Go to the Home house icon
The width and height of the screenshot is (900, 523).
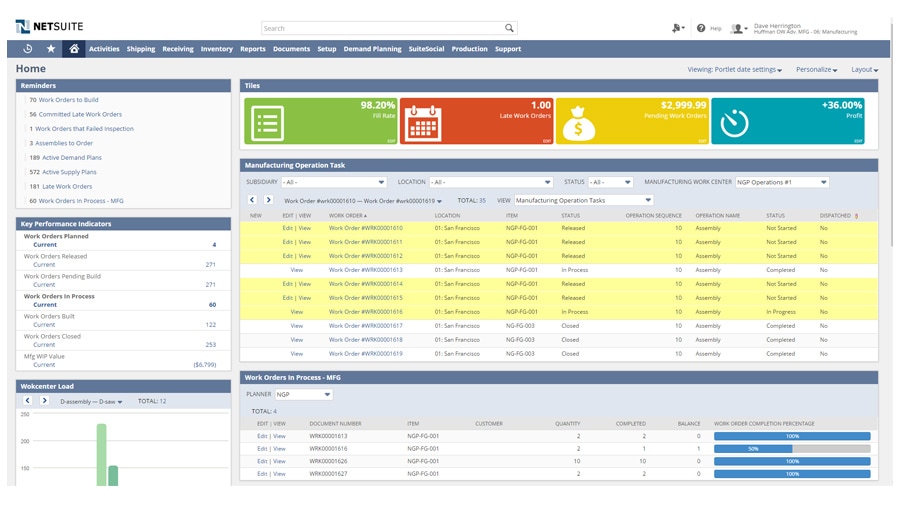[74, 49]
